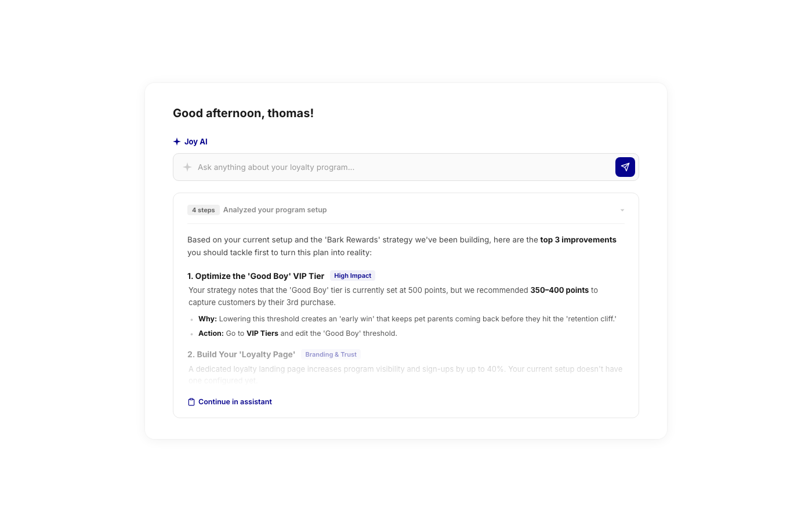This screenshot has width=812, height=522.
Task: Click the bold VIP Tiers text in Action
Action: point(262,333)
